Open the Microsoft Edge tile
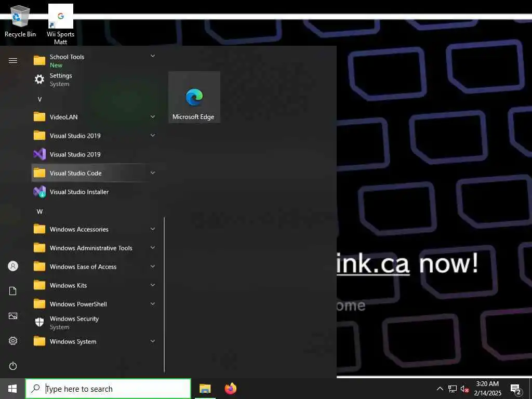The height and width of the screenshot is (399, 532). [x=194, y=97]
